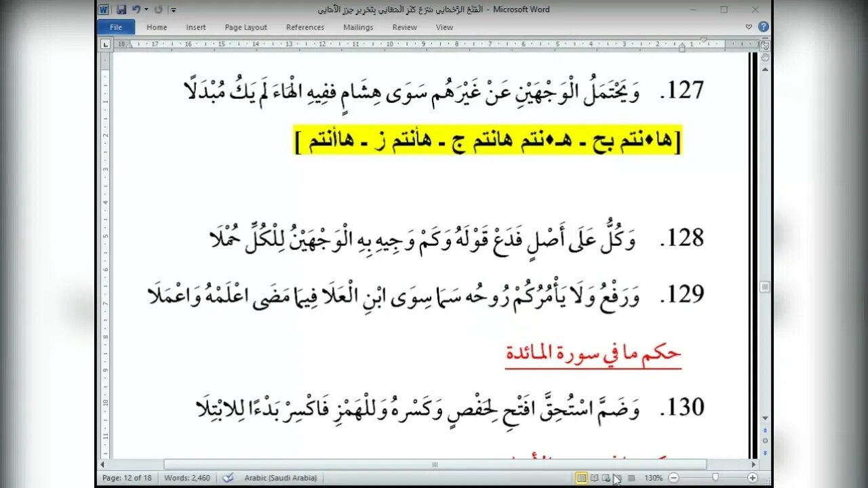This screenshot has width=868, height=488.
Task: Click the tab stop selector beside the ruler
Action: coord(105,44)
